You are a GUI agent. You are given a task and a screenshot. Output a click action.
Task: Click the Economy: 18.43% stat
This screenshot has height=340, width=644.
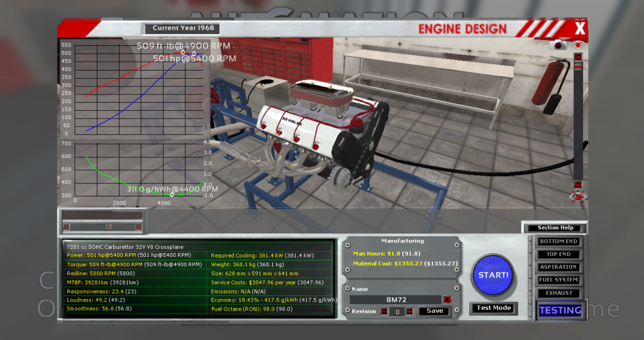pos(274,300)
